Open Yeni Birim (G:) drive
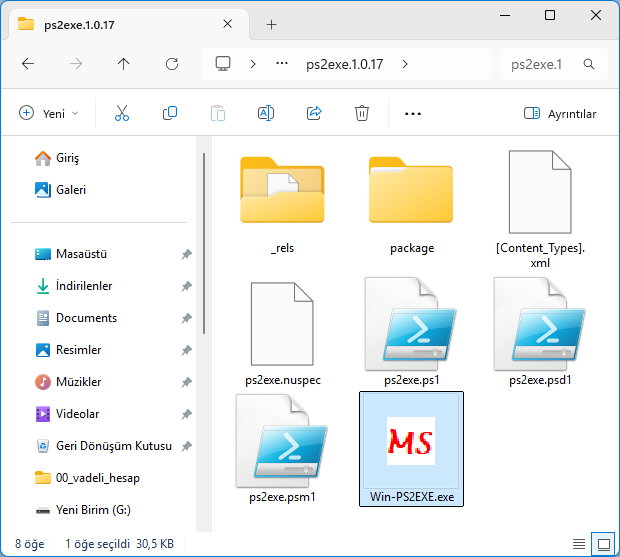620x557 pixels. pos(83,510)
